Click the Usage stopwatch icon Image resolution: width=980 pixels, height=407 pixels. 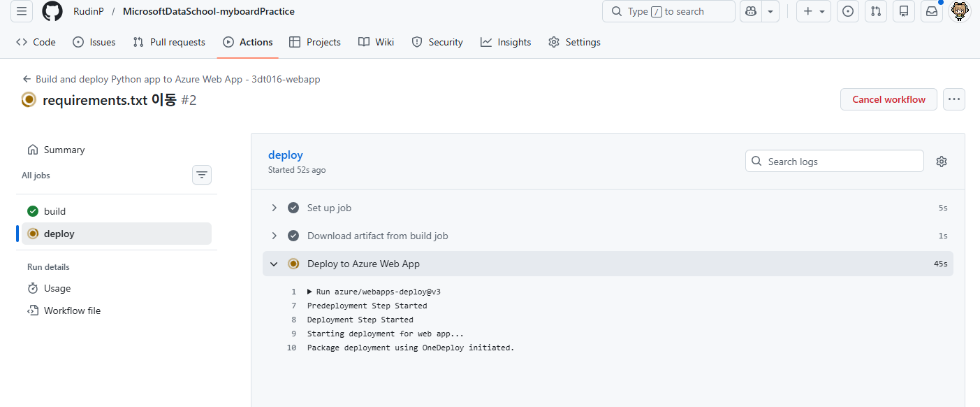(x=33, y=288)
